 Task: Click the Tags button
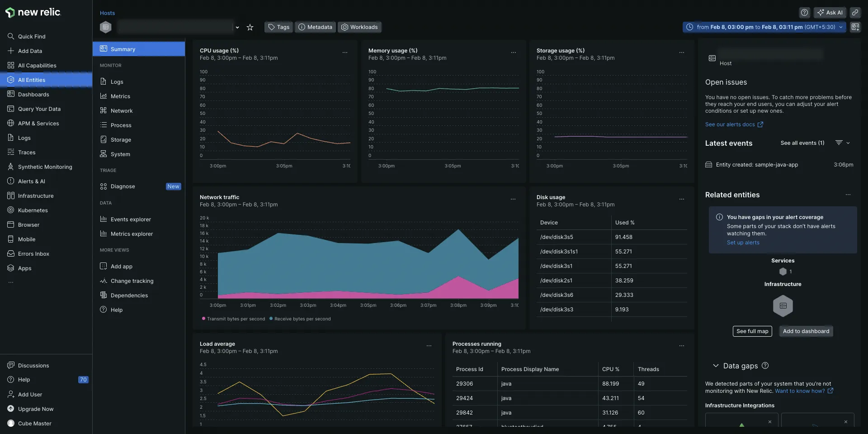[278, 27]
